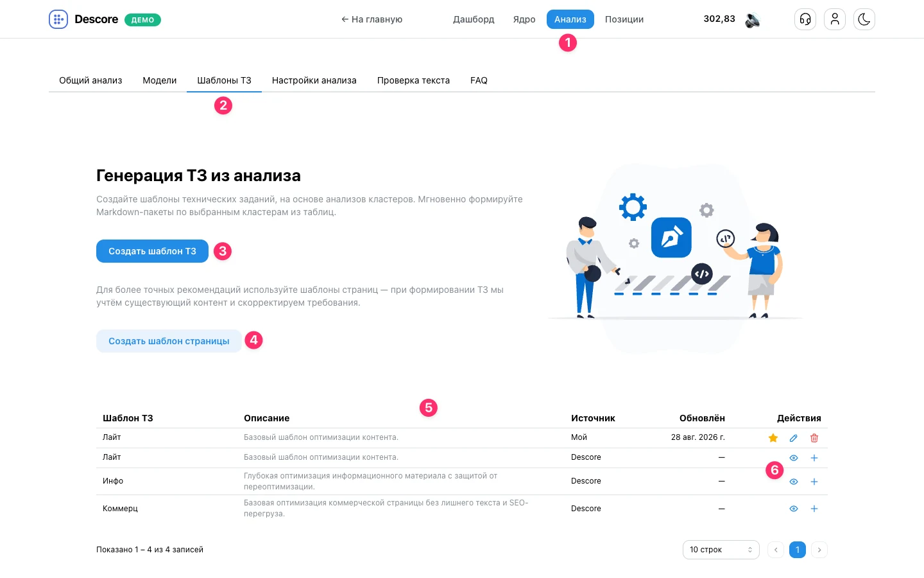Open support via the headset icon

pyautogui.click(x=805, y=19)
